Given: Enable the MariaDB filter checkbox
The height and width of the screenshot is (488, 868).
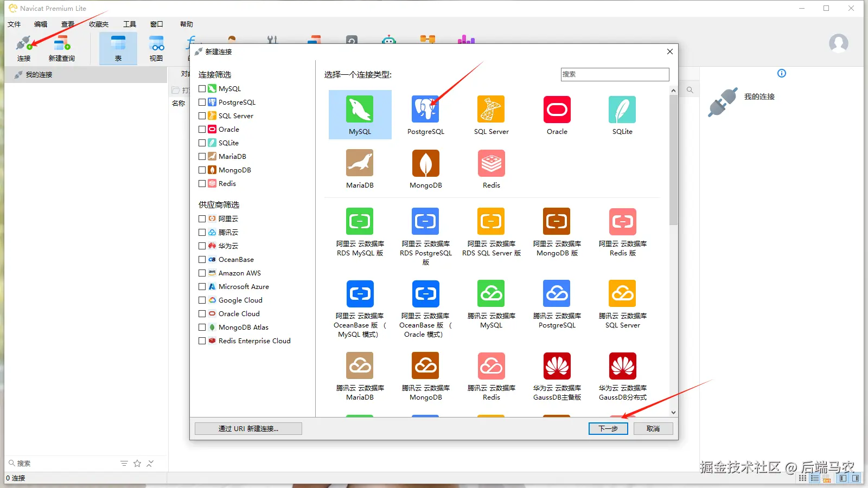Looking at the screenshot, I should click(202, 156).
